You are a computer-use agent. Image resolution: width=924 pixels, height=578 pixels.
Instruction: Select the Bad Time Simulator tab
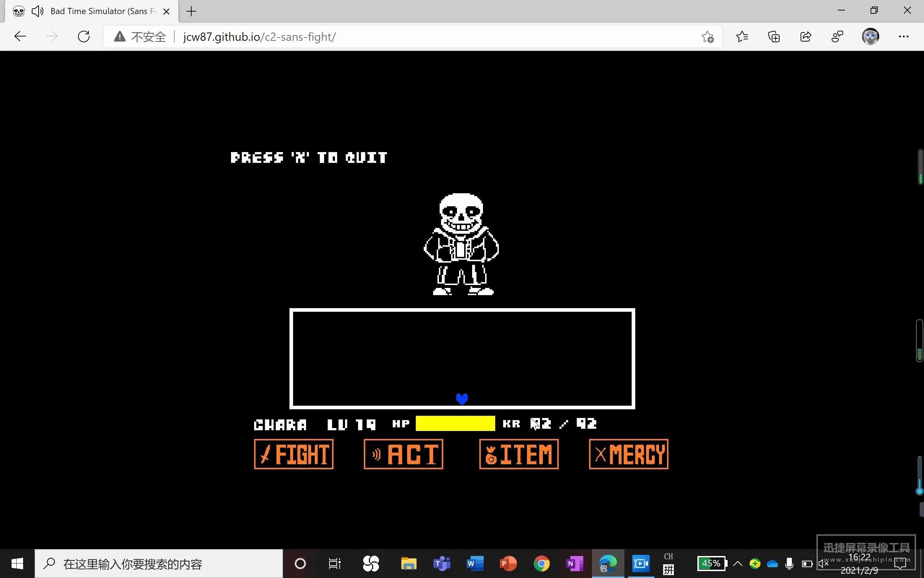[x=92, y=11]
